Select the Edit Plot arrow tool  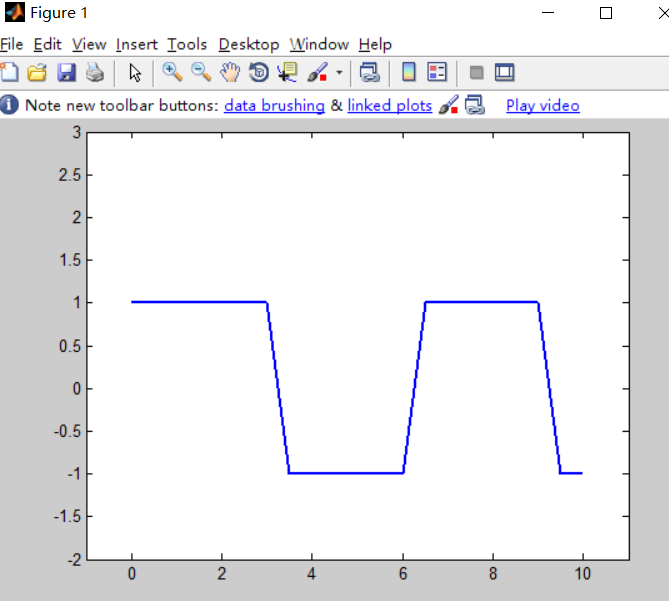(x=135, y=73)
